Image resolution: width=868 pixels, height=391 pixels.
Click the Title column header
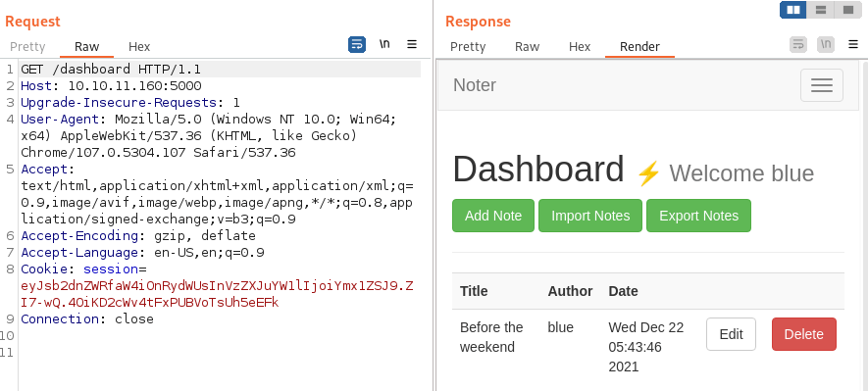tap(474, 291)
